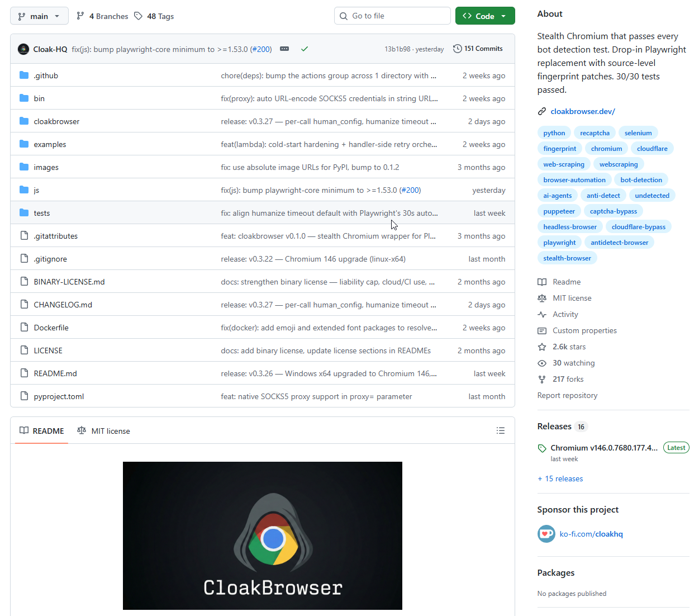The width and height of the screenshot is (699, 616).
Task: Click the LICENSE file icon
Action: (24, 350)
